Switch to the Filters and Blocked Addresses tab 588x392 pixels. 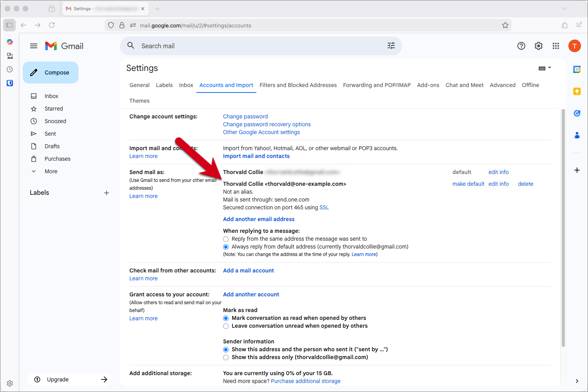click(x=298, y=85)
